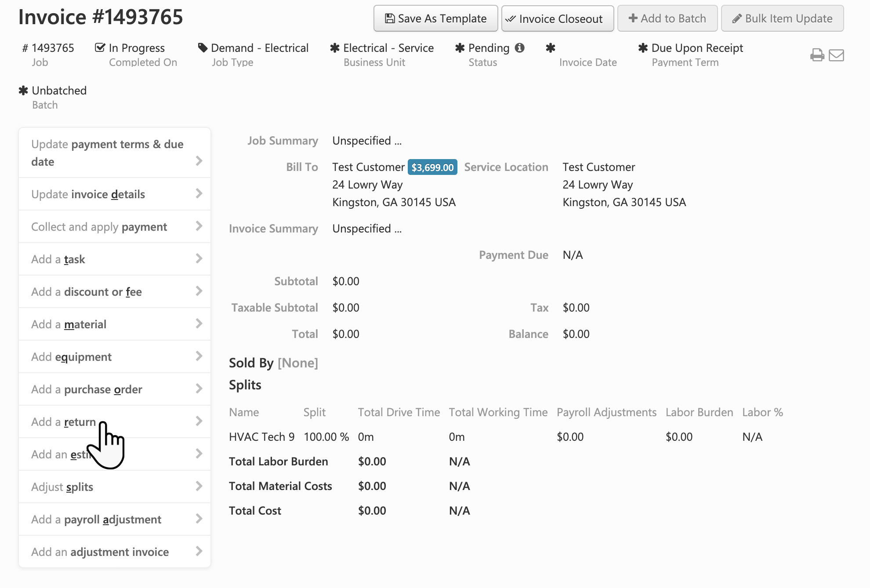Expand Add a material chevron
The width and height of the screenshot is (870, 588).
click(199, 323)
